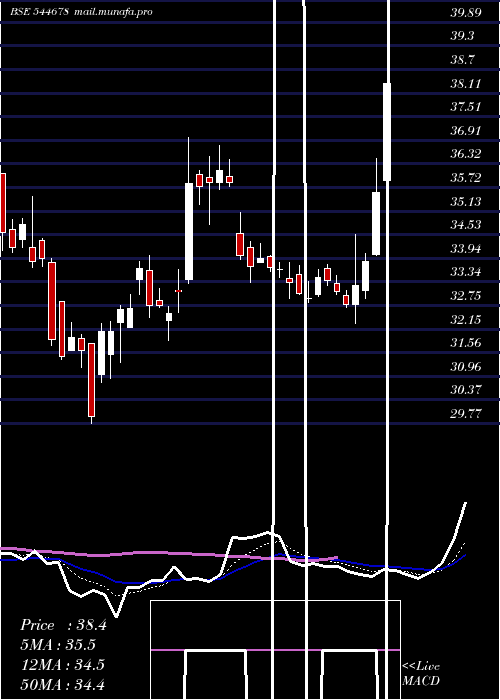The image size is (500, 700).
Task: Click the 30.96 price axis label
Action: 466,367
